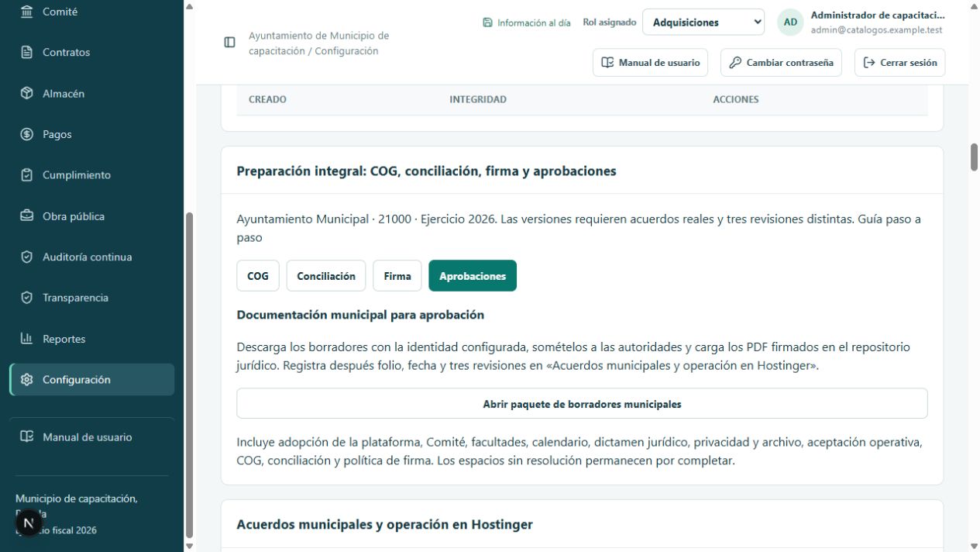
Task: Click the Transparencia shield icon
Action: (27, 298)
